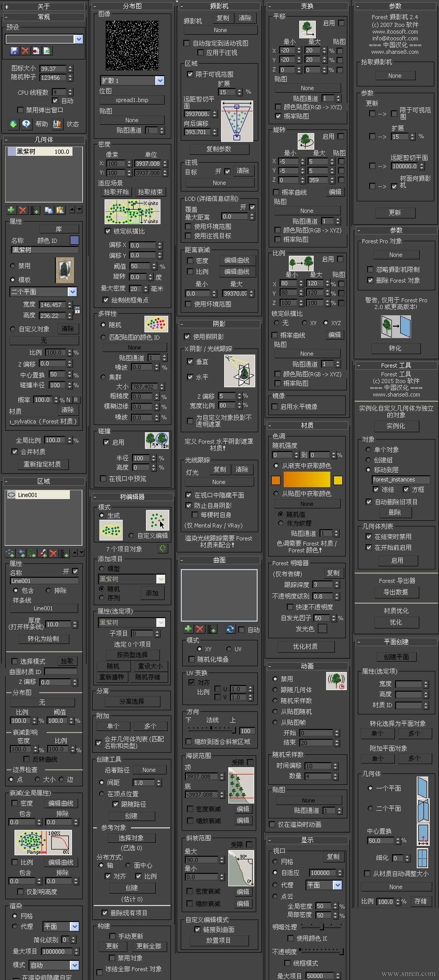Collapse the 几何体 rollout header
Viewport: 439px width, 980px height.
pos(43,139)
